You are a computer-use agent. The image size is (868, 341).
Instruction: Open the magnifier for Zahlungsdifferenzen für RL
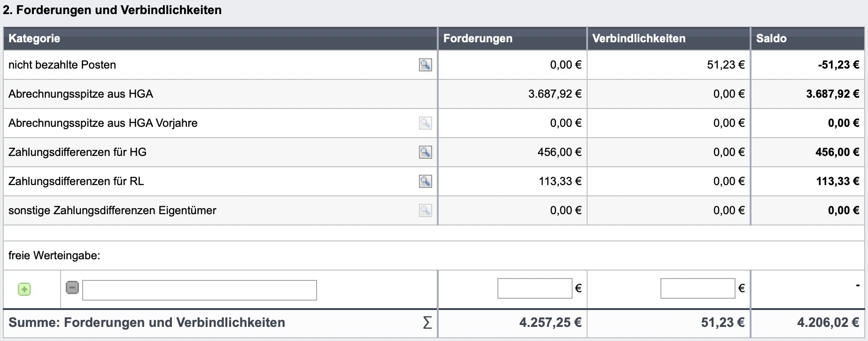point(425,181)
